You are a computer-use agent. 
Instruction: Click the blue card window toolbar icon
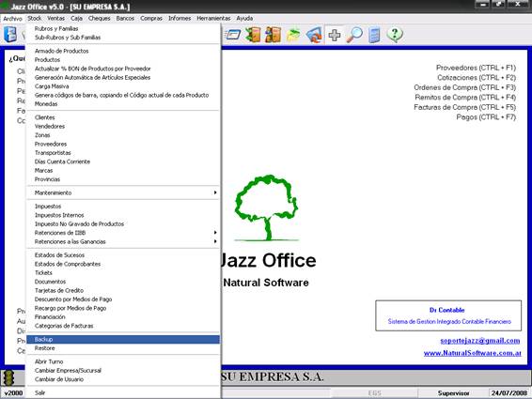(x=232, y=35)
